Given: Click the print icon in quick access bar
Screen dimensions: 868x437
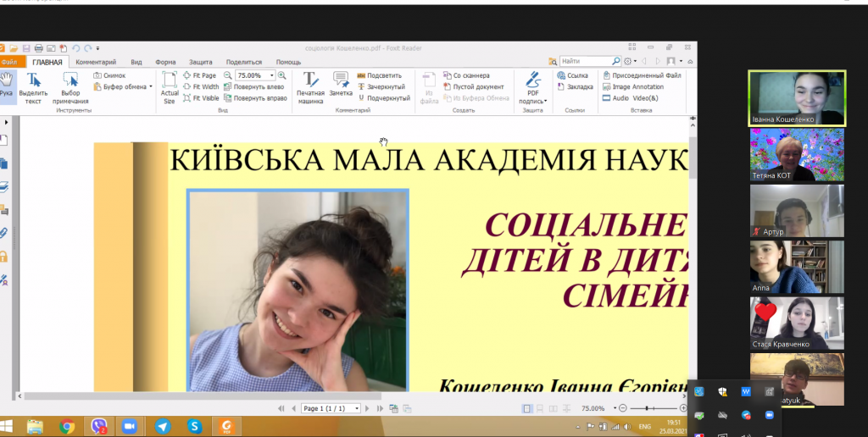Looking at the screenshot, I should (x=39, y=48).
